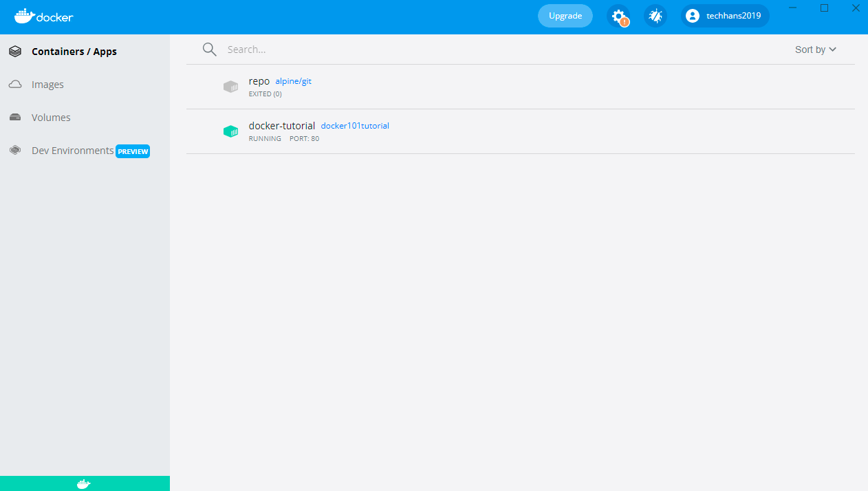
Task: Click the EXITED (0) status text
Action: (265, 94)
